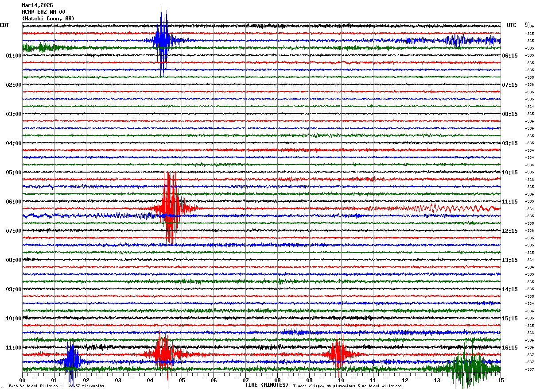This screenshot has height=392, width=536.
Task: Click the large blue burst before 01:00 CDT
Action: tap(162, 41)
